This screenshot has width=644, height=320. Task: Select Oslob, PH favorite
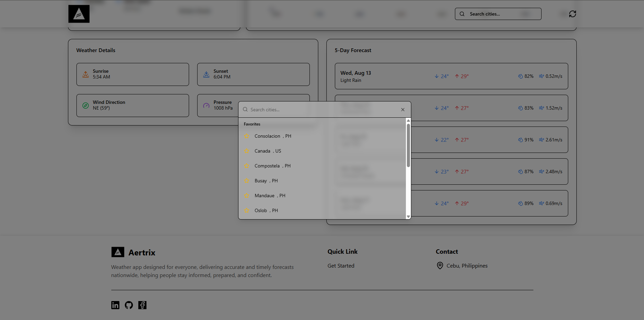(322, 210)
